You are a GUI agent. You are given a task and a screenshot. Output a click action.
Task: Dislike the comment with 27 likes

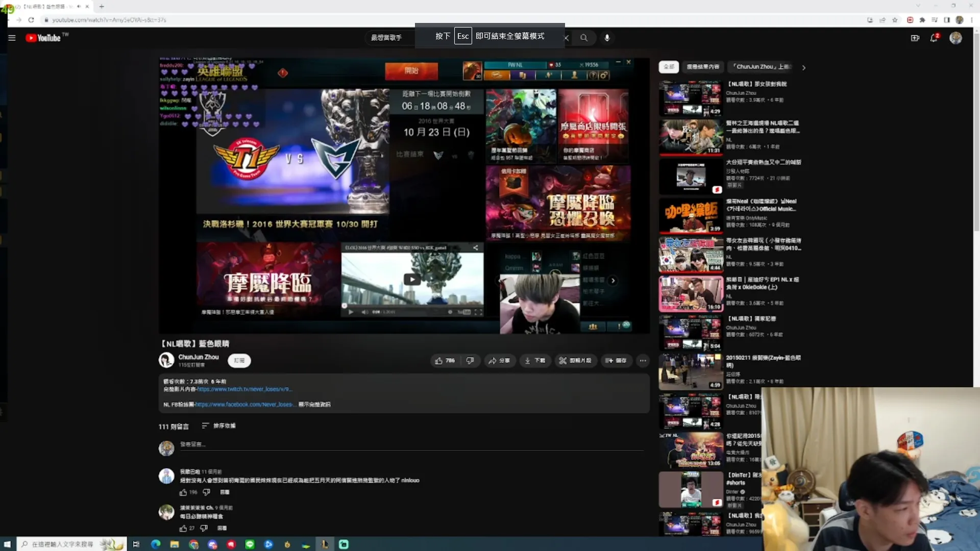click(204, 528)
